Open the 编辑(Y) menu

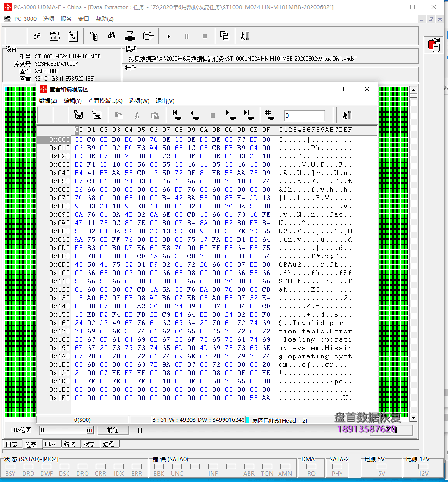(x=73, y=101)
